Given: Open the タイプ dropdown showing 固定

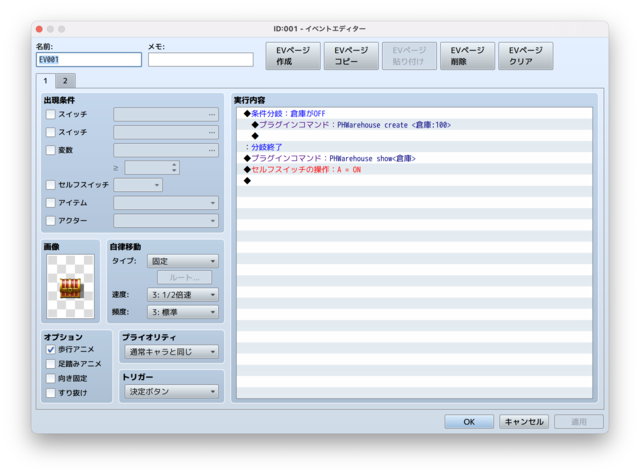Looking at the screenshot, I should pyautogui.click(x=183, y=261).
